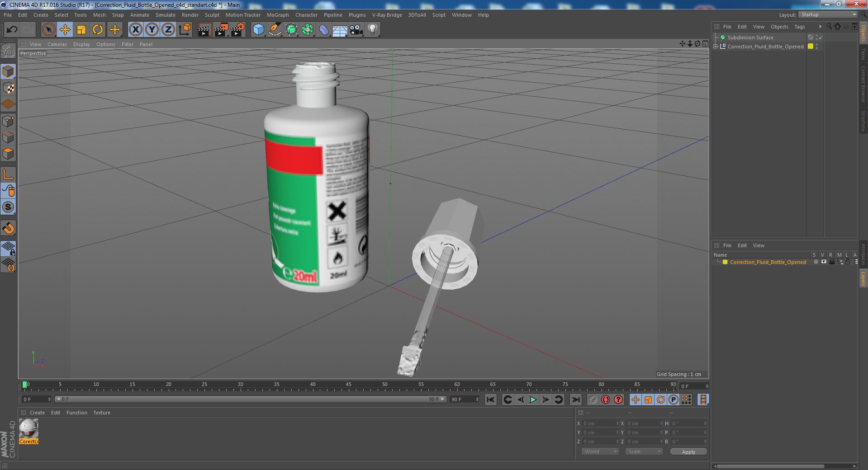Open the Scale mode dropdown
868x470 pixels.
click(x=644, y=451)
